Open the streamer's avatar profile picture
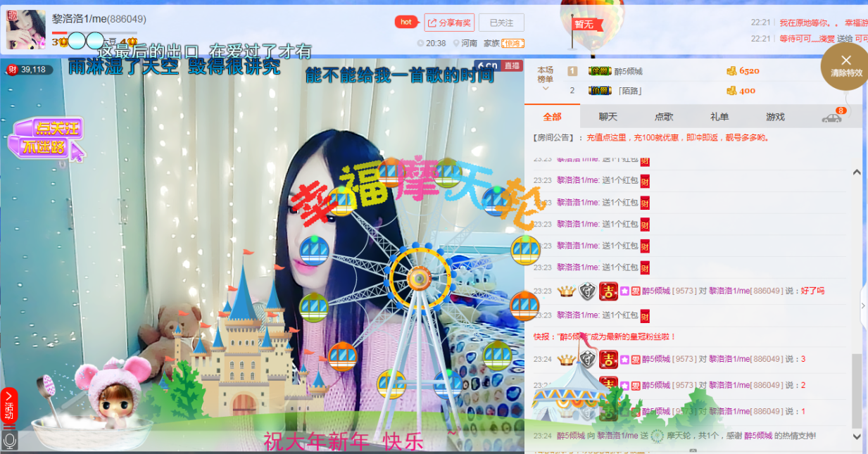 (x=26, y=30)
